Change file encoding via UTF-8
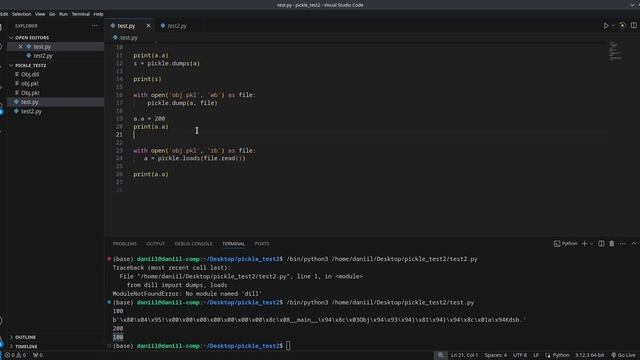The height and width of the screenshot is (360, 640). tap(520, 355)
